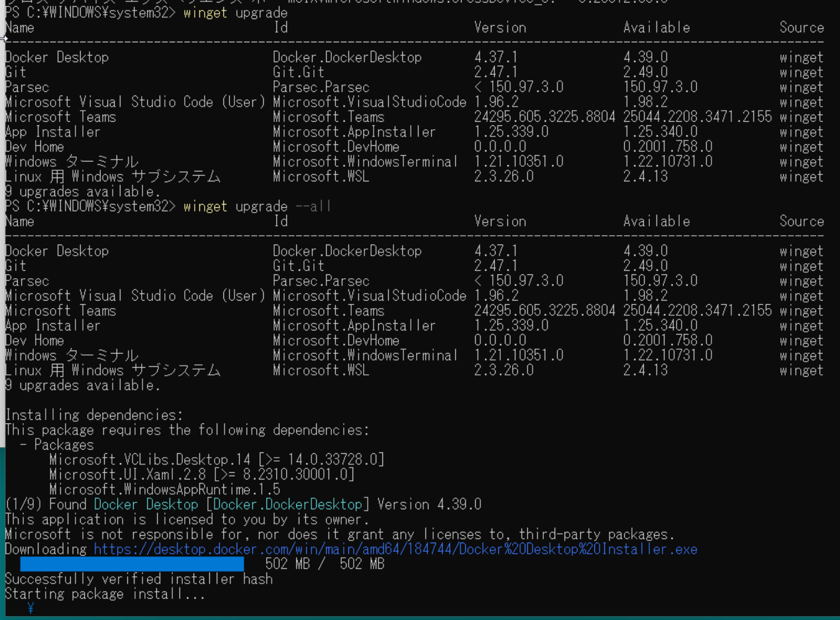
Task: Click "9 upgrades available." above Installing dependencies
Action: (83, 385)
